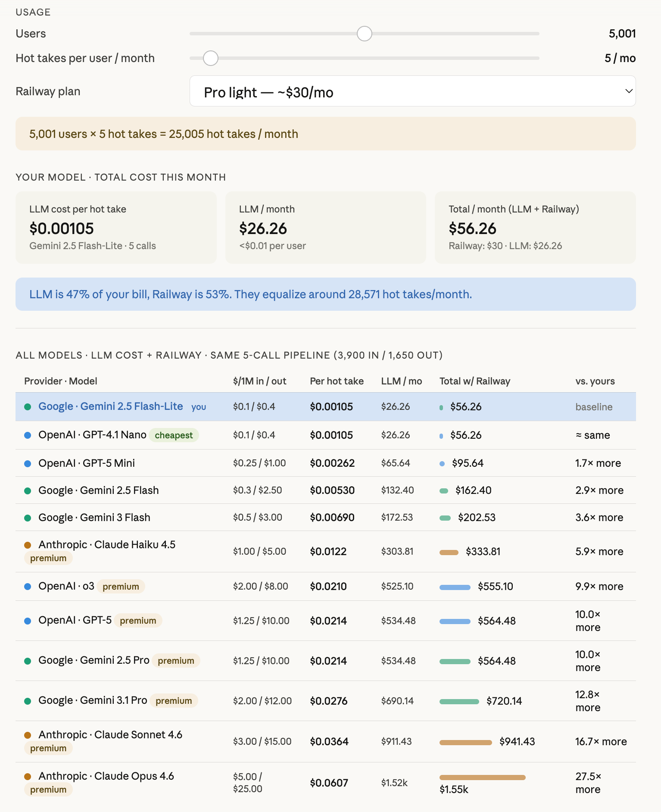The image size is (661, 812).
Task: Click the '≈ same' comparison value
Action: click(593, 435)
